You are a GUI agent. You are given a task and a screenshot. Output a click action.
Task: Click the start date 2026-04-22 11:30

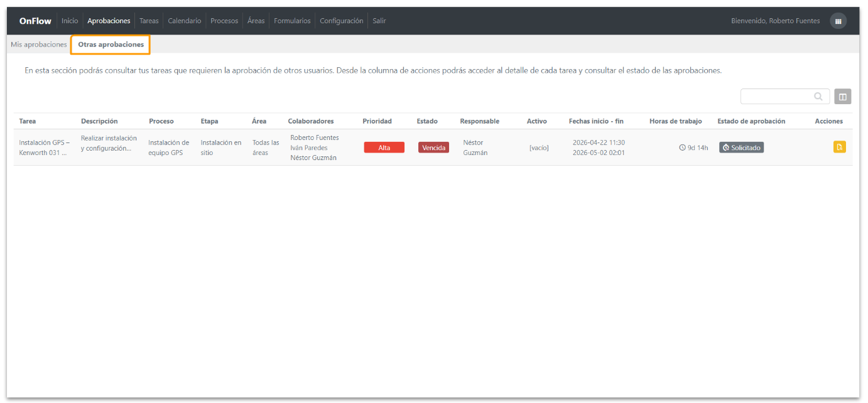(x=599, y=142)
